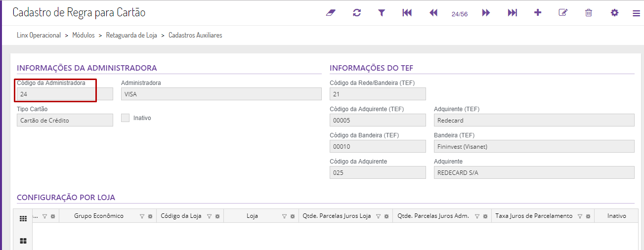Edit the current record with the pencil icon

click(x=563, y=13)
